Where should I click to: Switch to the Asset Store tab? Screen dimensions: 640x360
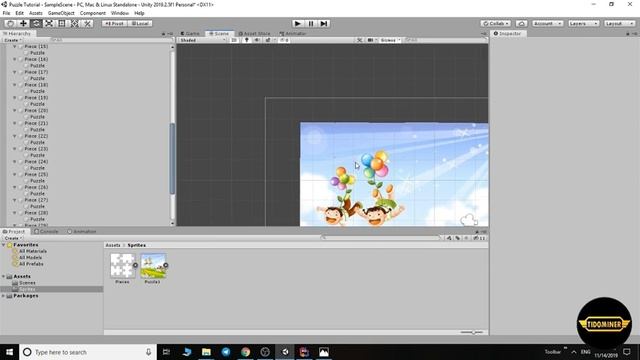click(x=254, y=33)
